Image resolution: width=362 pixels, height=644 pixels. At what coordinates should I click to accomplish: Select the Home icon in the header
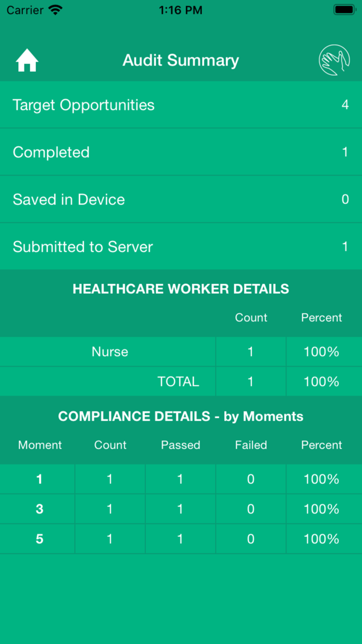click(26, 60)
